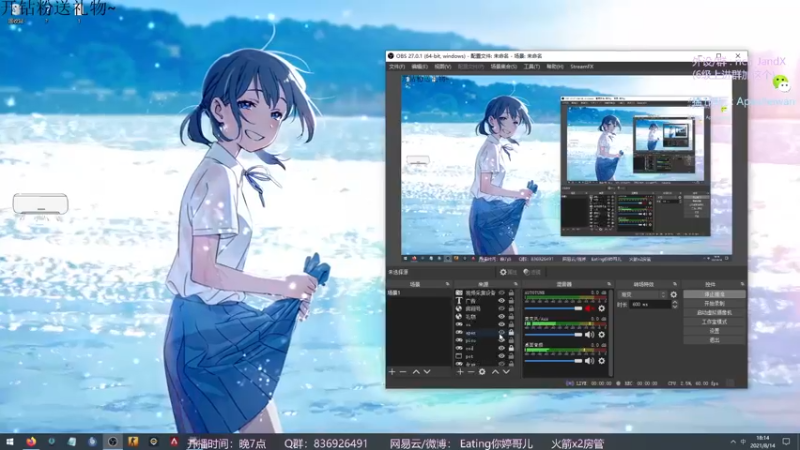Open OBS 设置 from the controls dock
This screenshot has height=450, width=800.
point(714,331)
